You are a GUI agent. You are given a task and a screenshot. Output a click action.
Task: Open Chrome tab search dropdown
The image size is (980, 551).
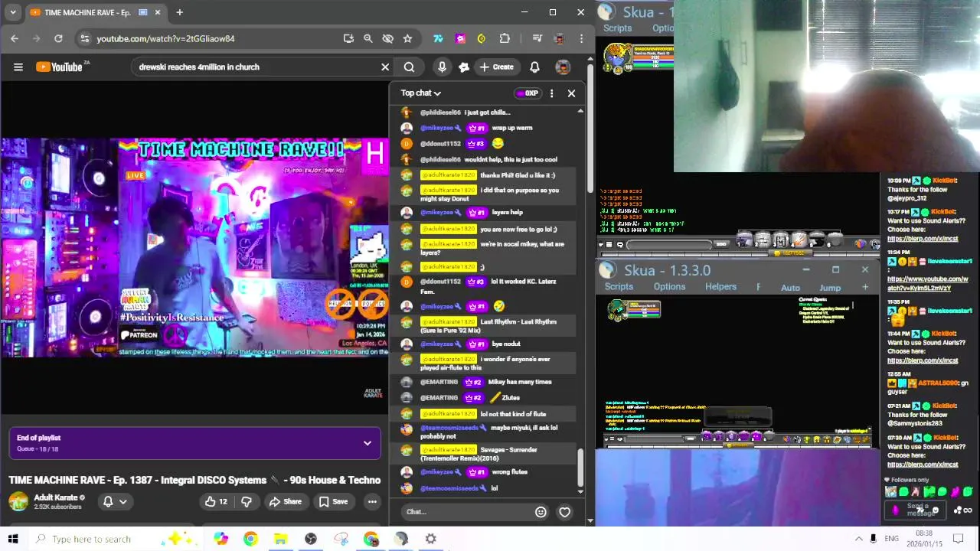coord(12,12)
